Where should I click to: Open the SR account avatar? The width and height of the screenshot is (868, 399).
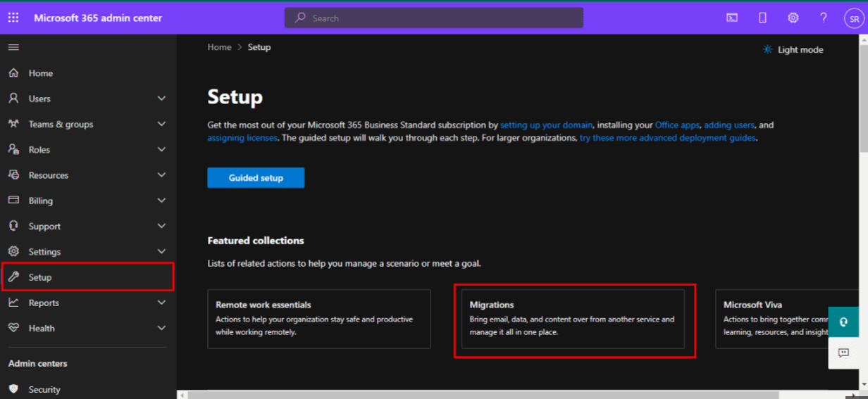point(853,19)
